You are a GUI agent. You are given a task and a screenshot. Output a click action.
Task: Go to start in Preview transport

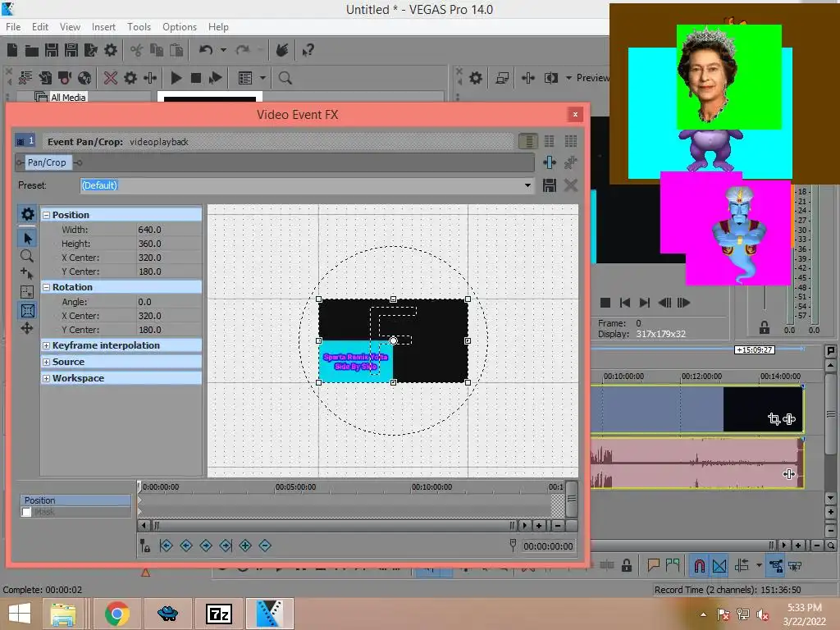click(x=624, y=303)
